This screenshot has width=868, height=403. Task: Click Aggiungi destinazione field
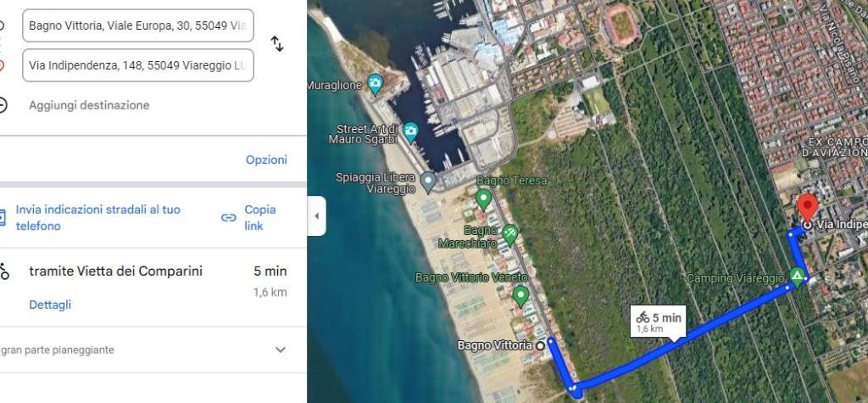(89, 105)
